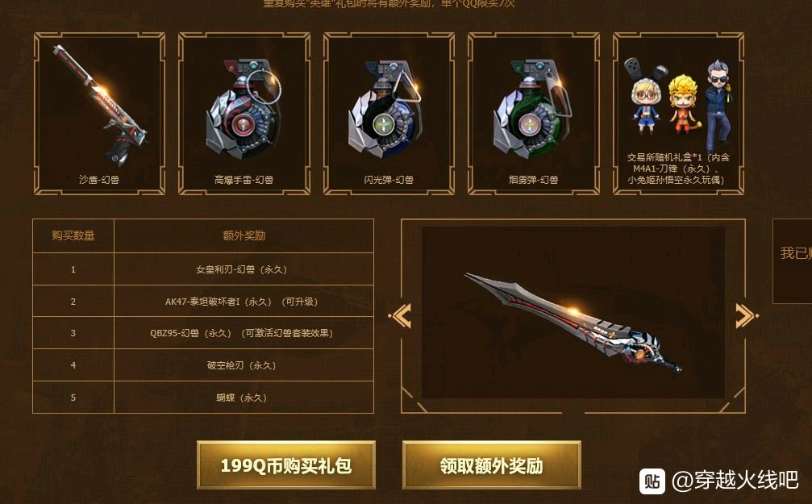Click the 购买数量 column header

[73, 235]
